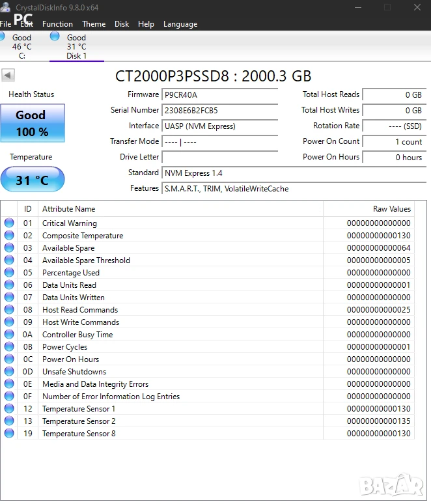Switch to the C: drive tab
431x504 pixels.
pyautogui.click(x=22, y=47)
